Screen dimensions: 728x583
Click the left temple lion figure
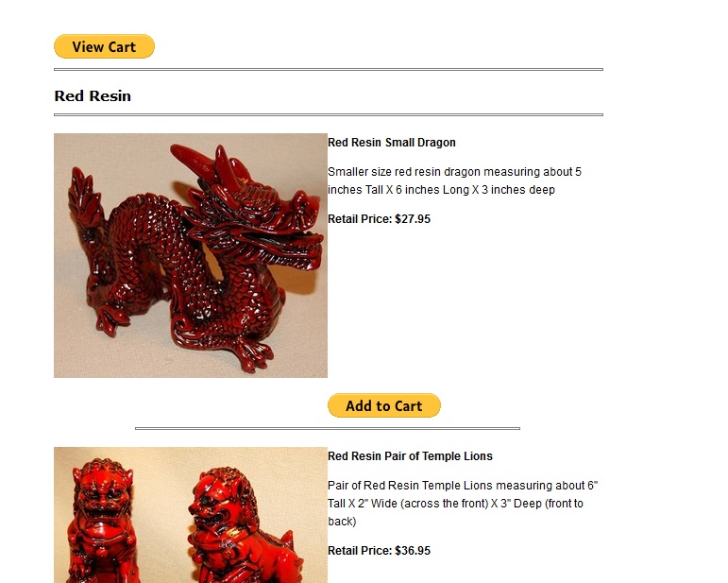tap(102, 521)
